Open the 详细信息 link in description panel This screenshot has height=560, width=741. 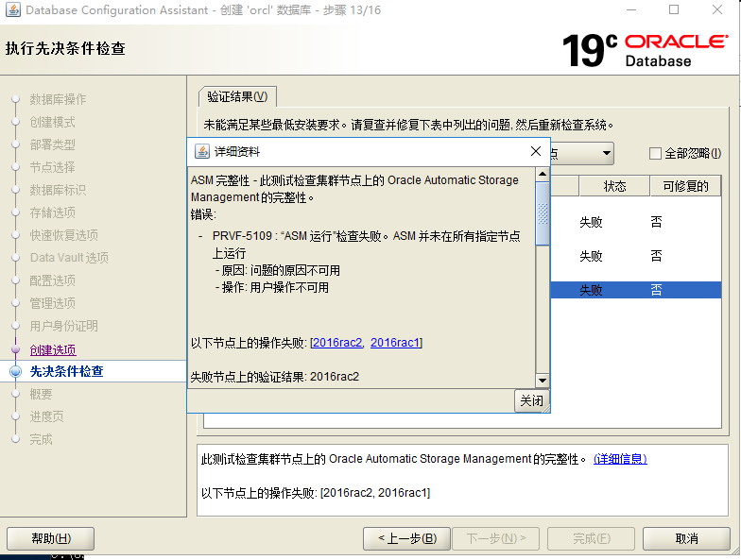(x=620, y=459)
